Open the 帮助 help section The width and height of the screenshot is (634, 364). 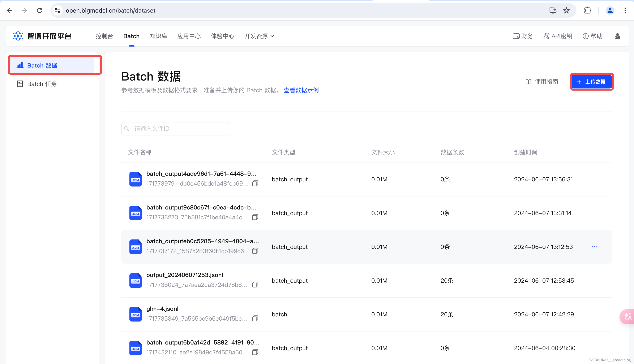(x=592, y=36)
